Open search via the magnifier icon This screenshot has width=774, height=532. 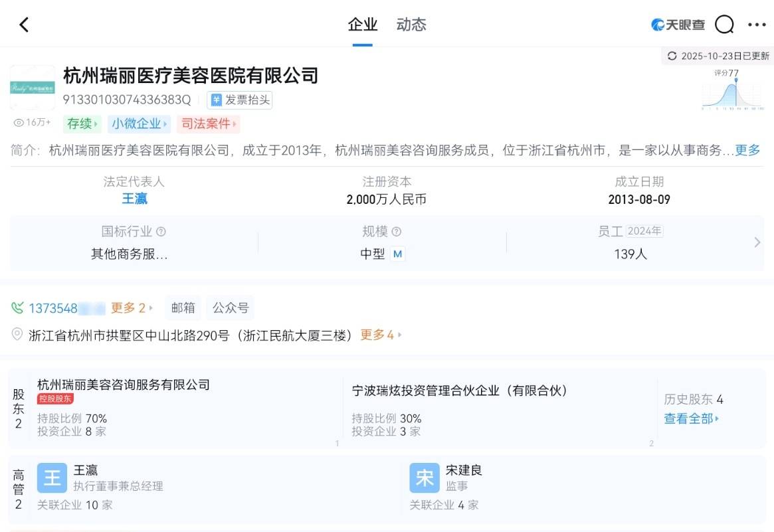tap(724, 24)
